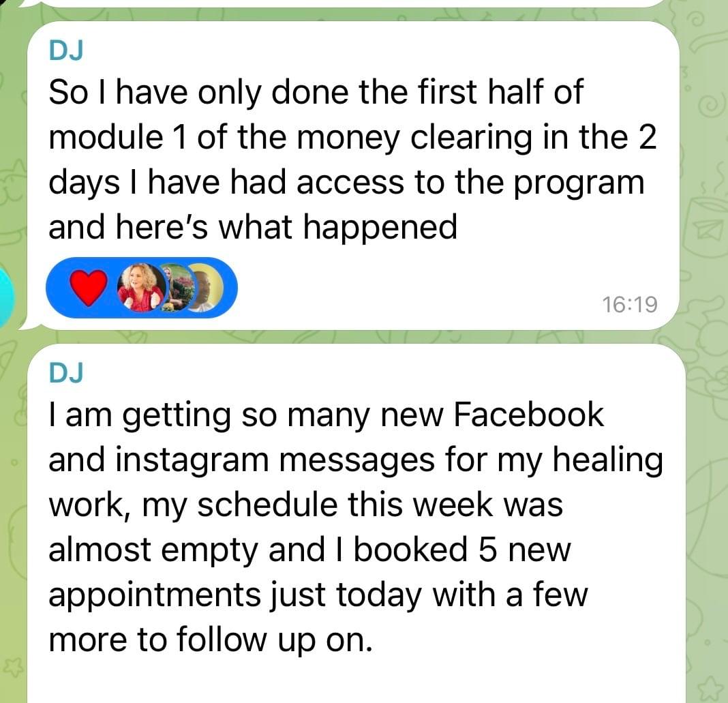
Task: Open DJ's profile from the first message
Action: tap(66, 50)
